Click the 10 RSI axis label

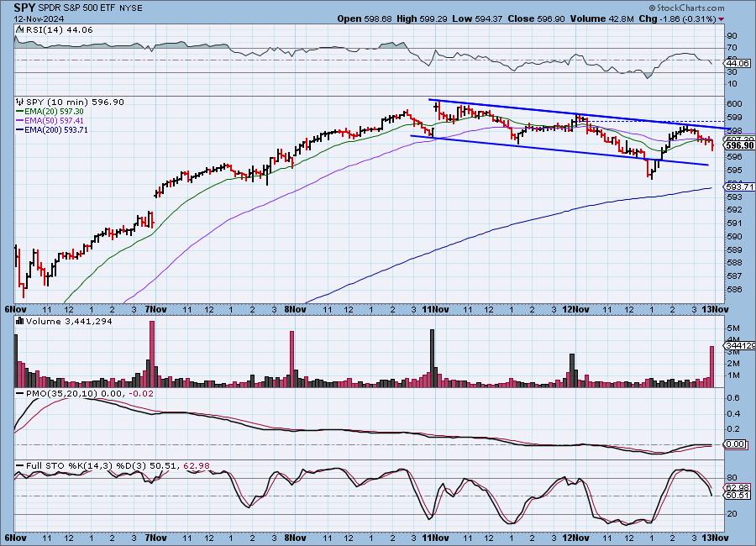(x=732, y=84)
